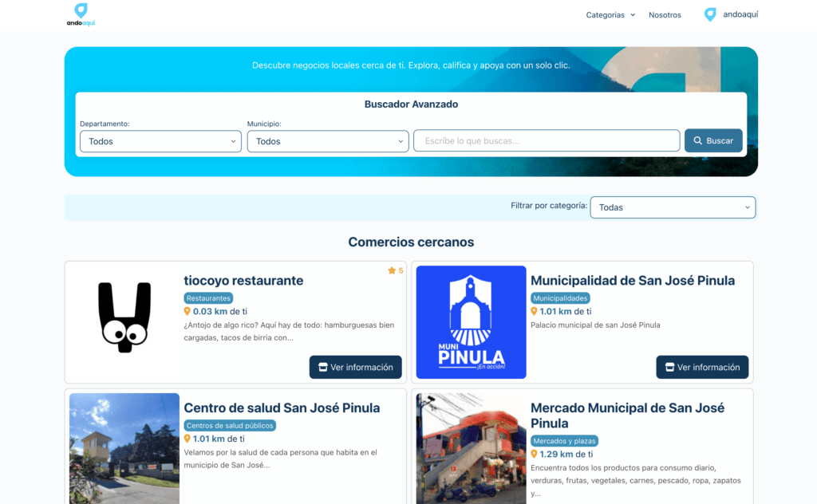
Task: Click the Muni Pinula logo thumbnail
Action: pos(470,322)
